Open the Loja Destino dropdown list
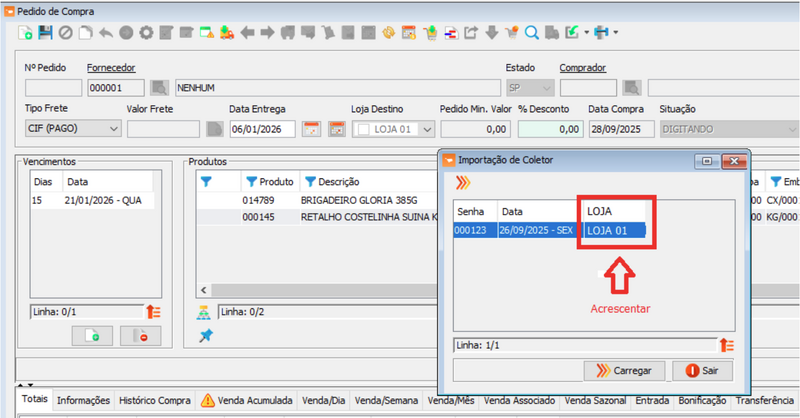Viewport: 800px width, 418px height. click(426, 129)
